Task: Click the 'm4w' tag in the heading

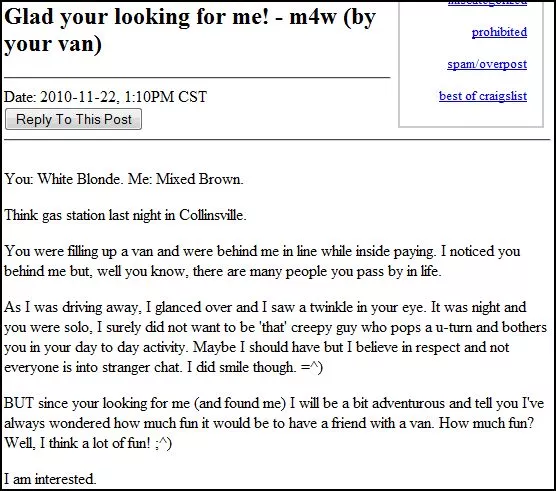Action: click(x=312, y=17)
